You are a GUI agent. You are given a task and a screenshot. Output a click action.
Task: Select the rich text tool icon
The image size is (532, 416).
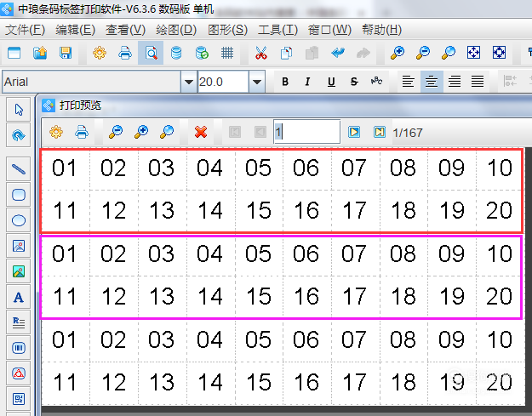[x=19, y=322]
